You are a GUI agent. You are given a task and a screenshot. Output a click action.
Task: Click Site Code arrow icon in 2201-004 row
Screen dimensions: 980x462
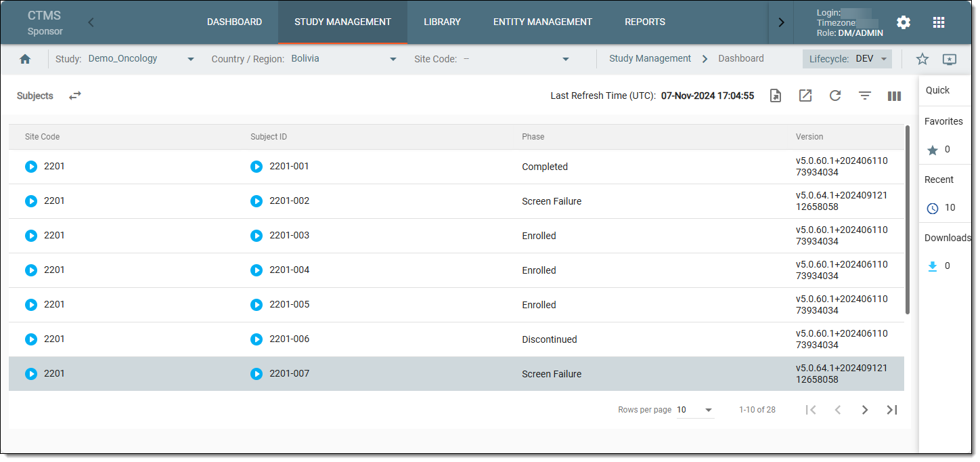[x=31, y=270]
